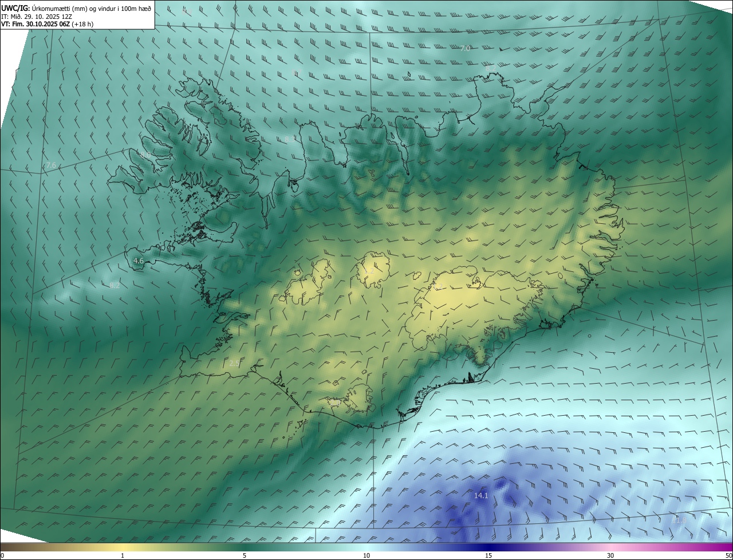The image size is (733, 560).
Task: Pick the dark navy colour bar segment at 15
Action: (x=488, y=547)
